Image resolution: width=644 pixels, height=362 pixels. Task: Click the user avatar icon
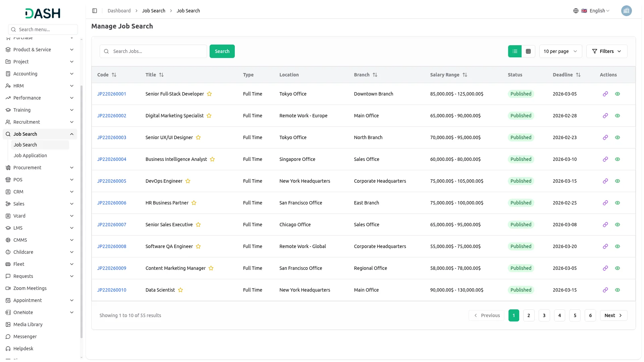coord(626,11)
